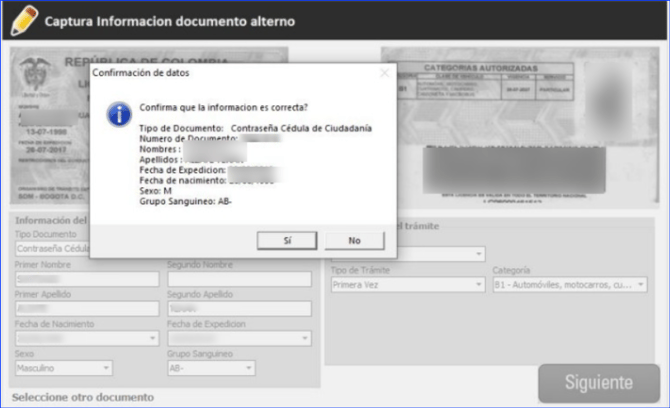Click 'Confirma que la informacion es correcta?' text
670x408 pixels.
(x=223, y=108)
